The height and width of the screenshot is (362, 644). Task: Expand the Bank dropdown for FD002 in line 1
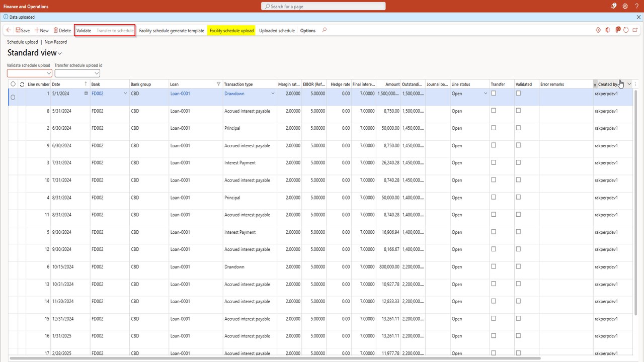tap(125, 94)
